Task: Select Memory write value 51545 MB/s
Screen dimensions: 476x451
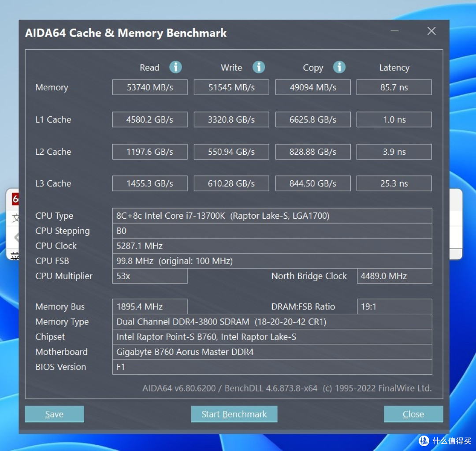Action: (231, 87)
